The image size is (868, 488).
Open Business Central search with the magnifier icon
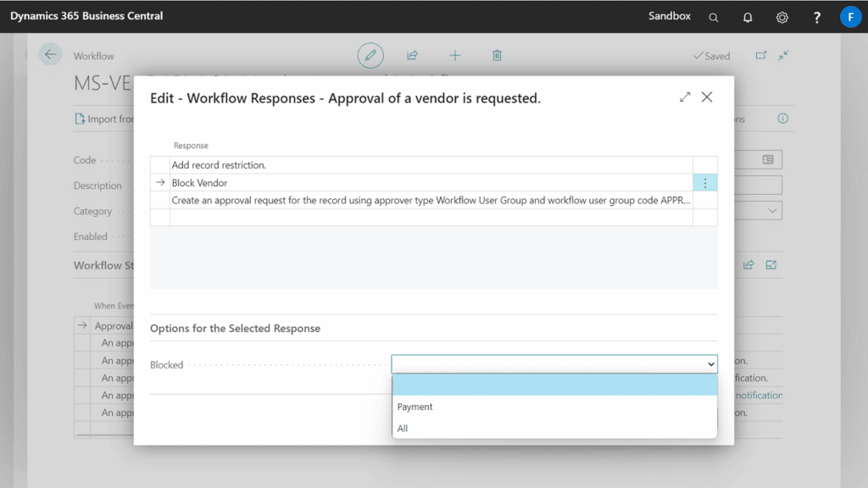tap(713, 17)
